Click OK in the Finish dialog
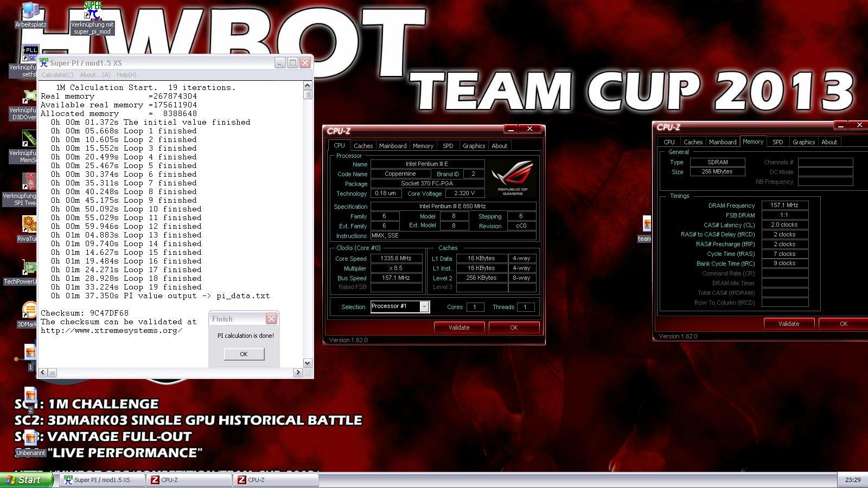This screenshot has width=868, height=488. (244, 354)
